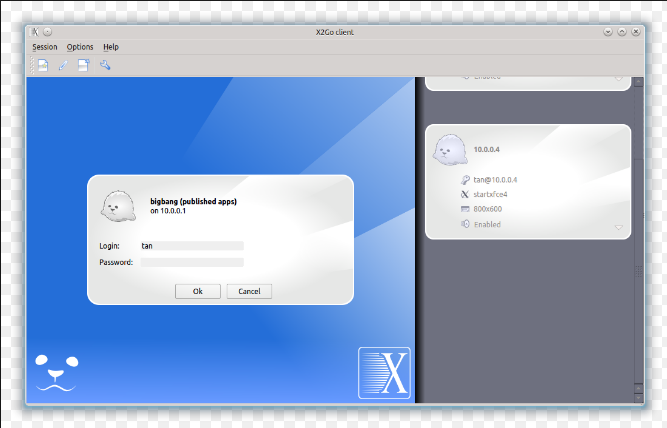
Task: Click the create session icon on desktop
Action: pos(83,66)
